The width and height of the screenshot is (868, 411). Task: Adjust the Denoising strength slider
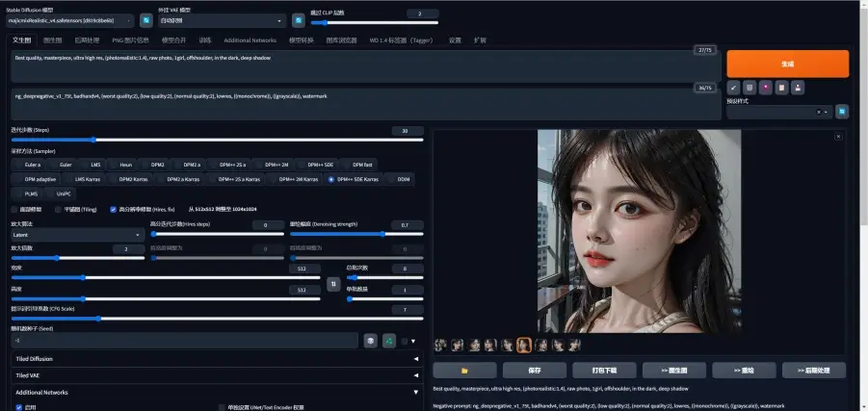(356, 234)
